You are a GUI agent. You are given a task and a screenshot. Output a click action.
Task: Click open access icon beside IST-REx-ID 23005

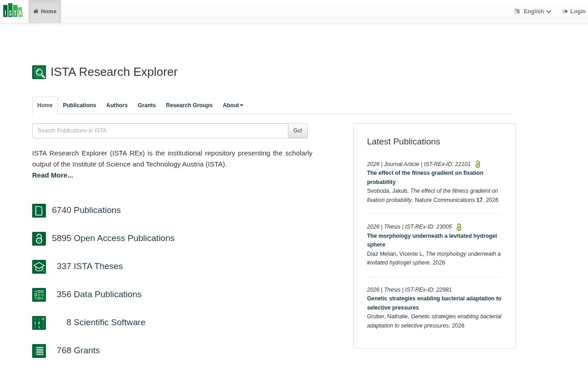[x=459, y=227]
